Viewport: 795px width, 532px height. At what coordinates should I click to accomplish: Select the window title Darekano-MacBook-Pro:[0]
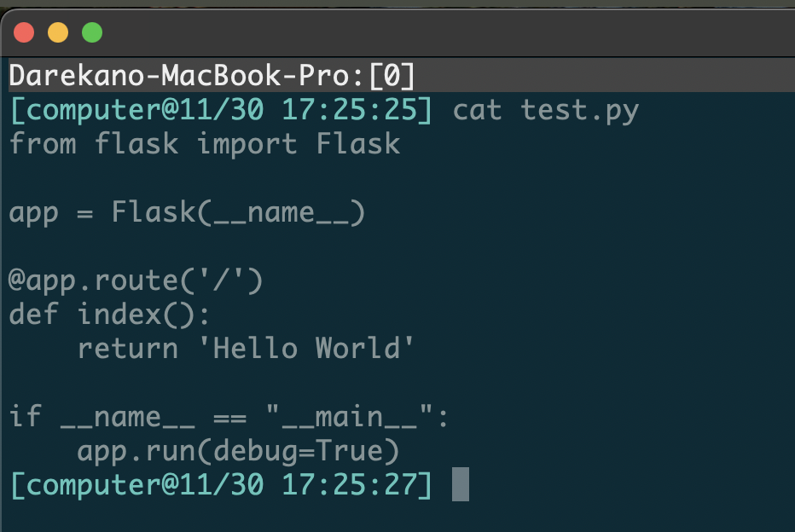[212, 75]
